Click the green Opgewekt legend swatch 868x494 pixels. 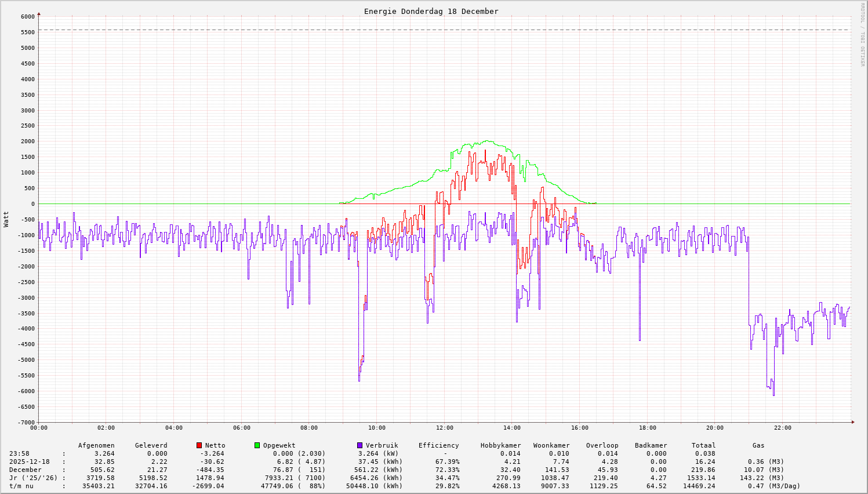pos(257,445)
